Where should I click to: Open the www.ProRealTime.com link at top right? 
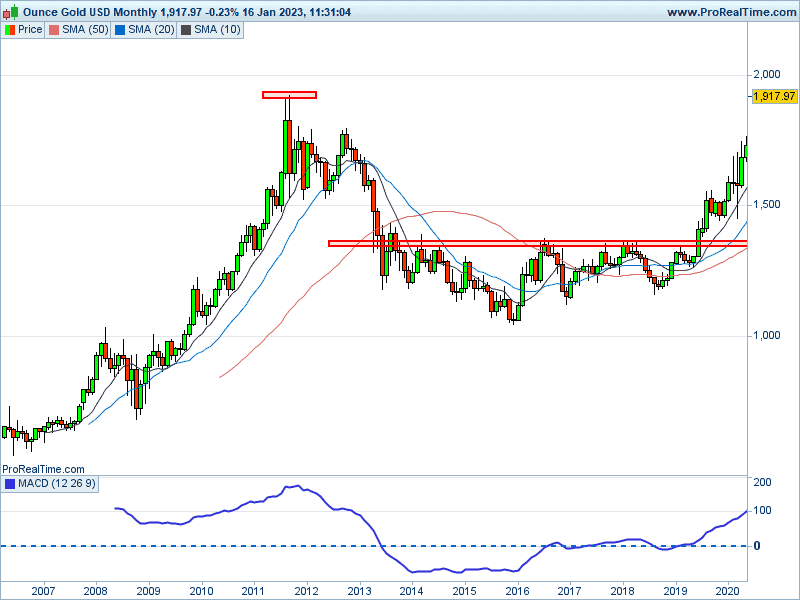point(730,12)
